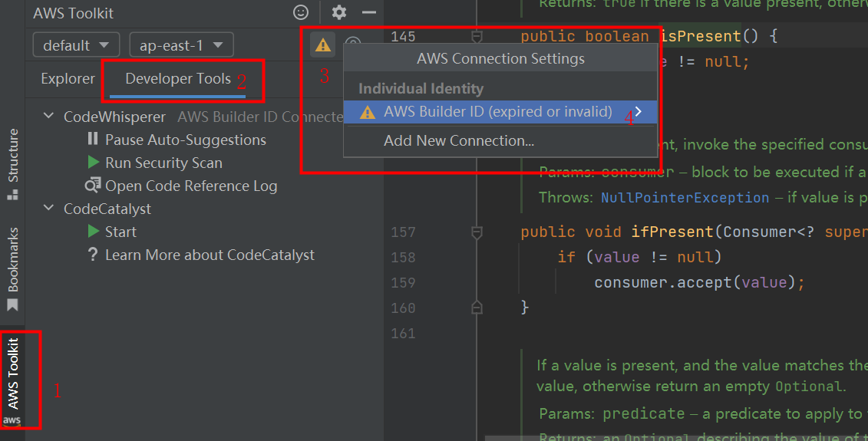The height and width of the screenshot is (441, 868).
Task: Click the ifPresent method name
Action: tap(672, 232)
